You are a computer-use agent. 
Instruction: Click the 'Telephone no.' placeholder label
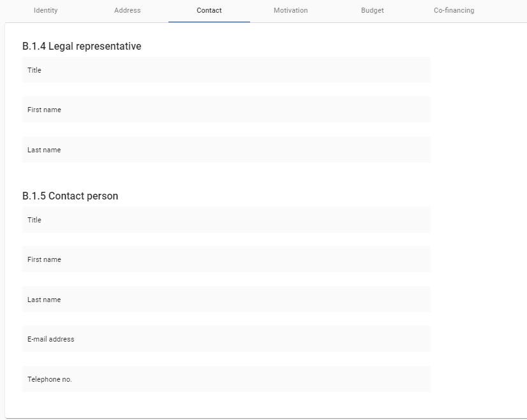pyautogui.click(x=50, y=380)
